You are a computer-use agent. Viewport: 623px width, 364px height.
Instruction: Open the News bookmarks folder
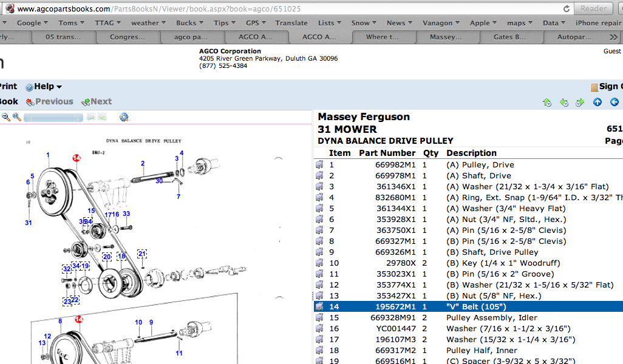(x=400, y=23)
